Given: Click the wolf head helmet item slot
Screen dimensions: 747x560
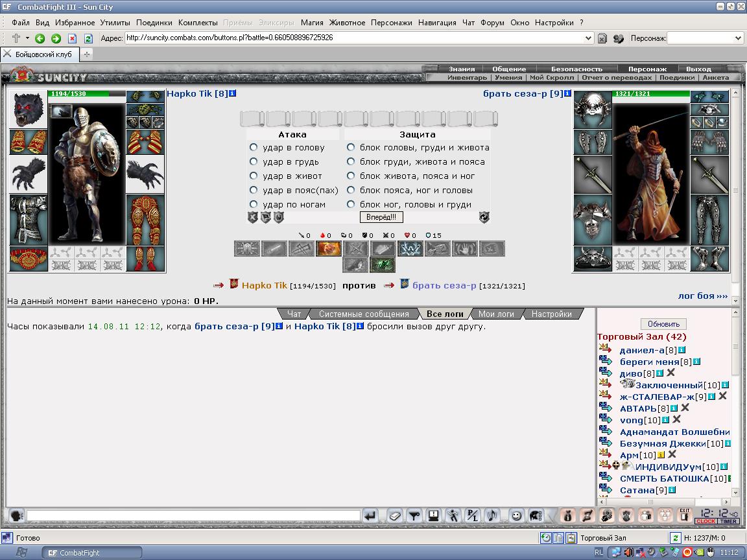Looking at the screenshot, I should (x=28, y=109).
